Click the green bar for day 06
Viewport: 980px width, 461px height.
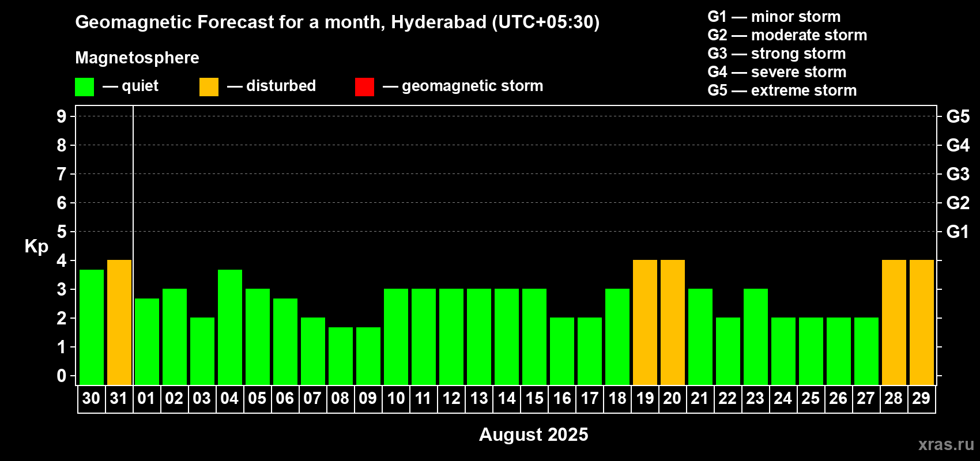point(285,342)
